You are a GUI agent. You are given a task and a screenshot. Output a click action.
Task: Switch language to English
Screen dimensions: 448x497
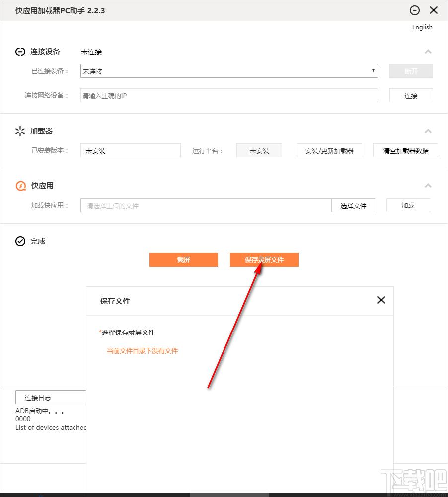coord(422,27)
